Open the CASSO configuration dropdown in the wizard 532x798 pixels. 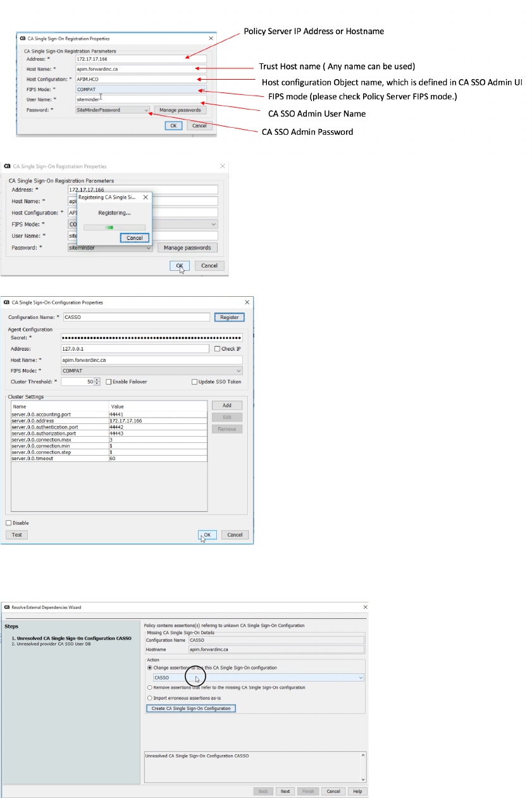click(x=258, y=677)
